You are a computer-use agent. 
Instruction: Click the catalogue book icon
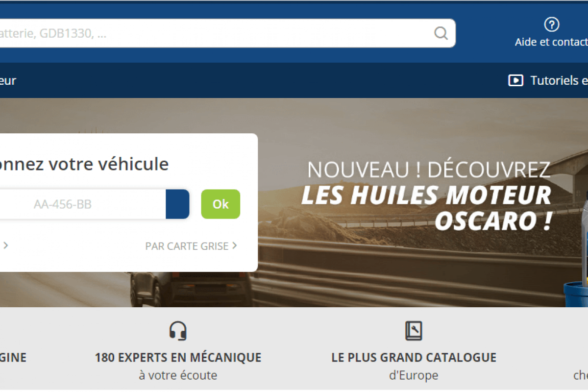(x=414, y=331)
